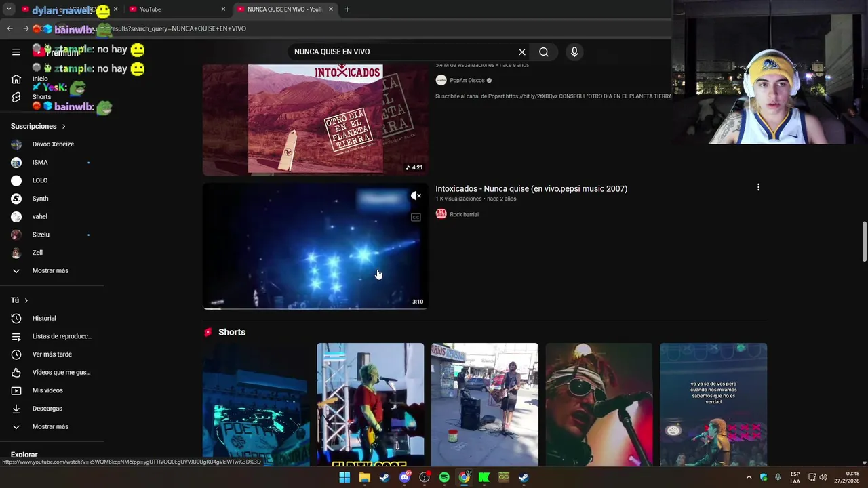Viewport: 868px width, 488px height.
Task: Open File Explorer from the taskbar
Action: coord(365,477)
